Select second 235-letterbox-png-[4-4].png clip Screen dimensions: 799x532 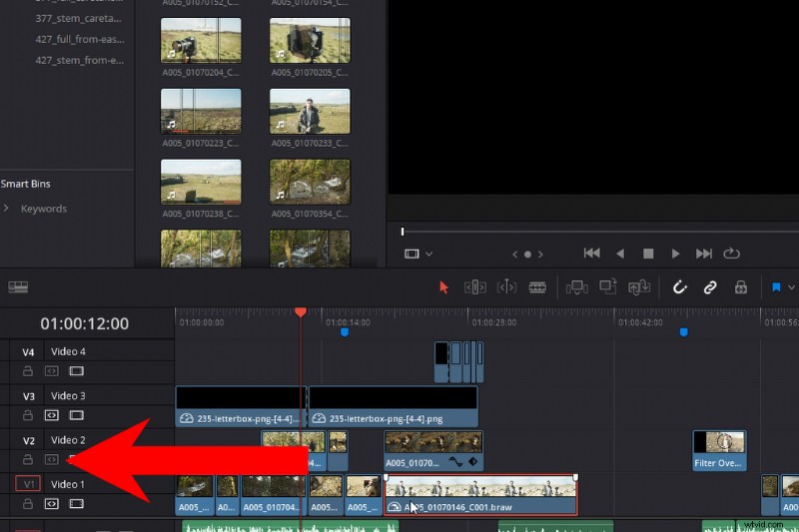[394, 406]
